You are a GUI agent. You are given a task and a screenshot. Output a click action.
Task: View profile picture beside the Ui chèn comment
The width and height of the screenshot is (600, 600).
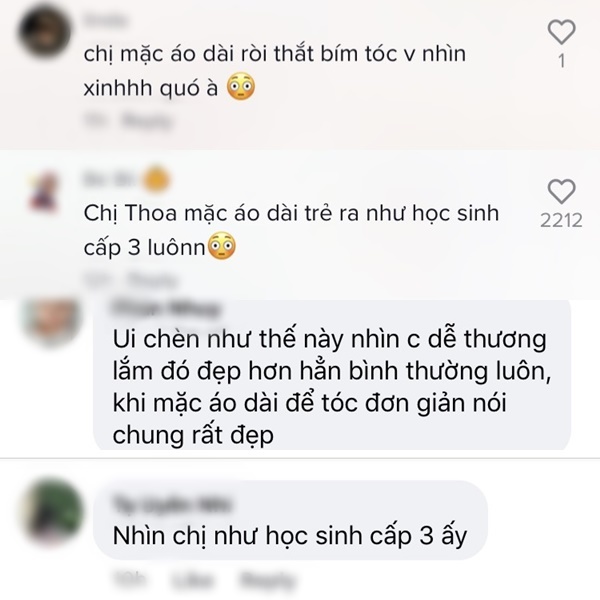[52, 321]
